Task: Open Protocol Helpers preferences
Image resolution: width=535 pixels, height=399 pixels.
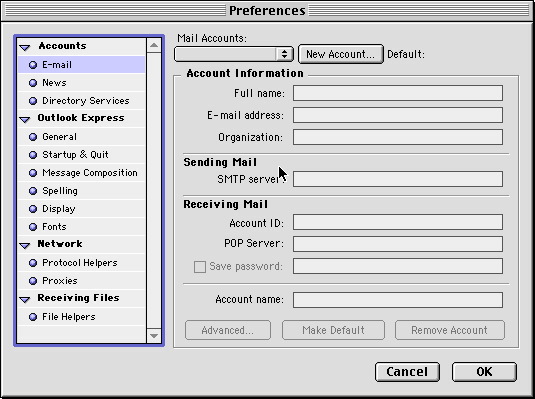Action: [82, 262]
